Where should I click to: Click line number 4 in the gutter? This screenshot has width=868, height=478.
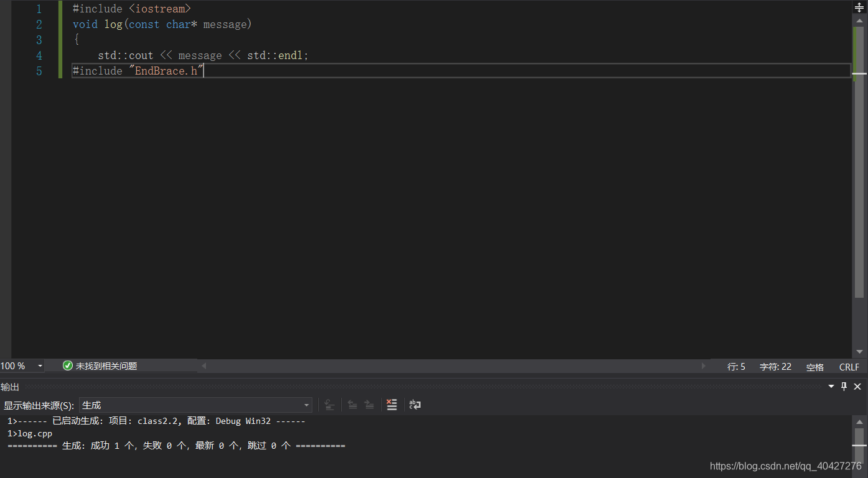point(39,55)
